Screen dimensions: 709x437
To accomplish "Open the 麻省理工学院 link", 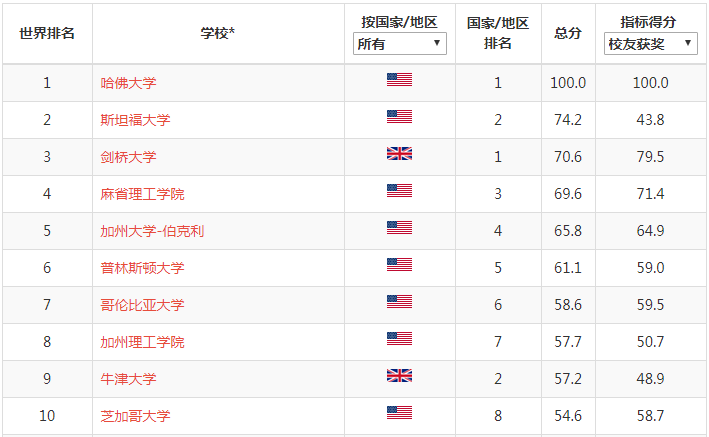I will 142,194.
